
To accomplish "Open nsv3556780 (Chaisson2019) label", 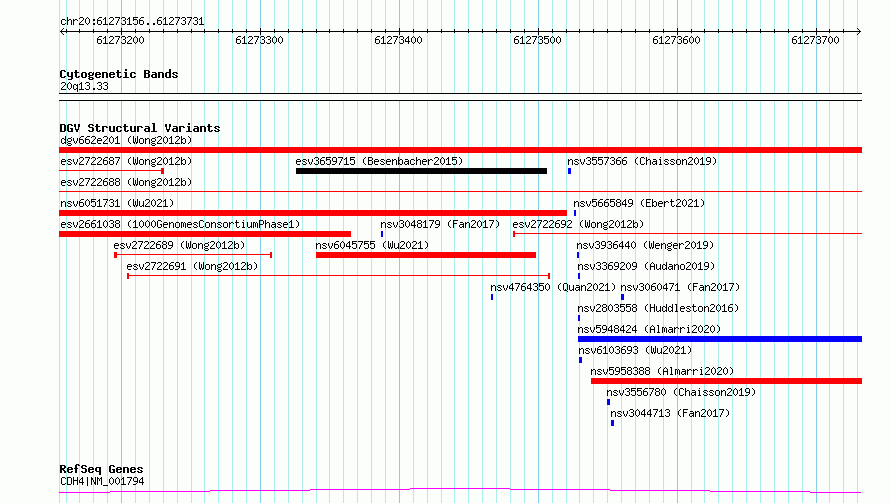I will point(681,392).
